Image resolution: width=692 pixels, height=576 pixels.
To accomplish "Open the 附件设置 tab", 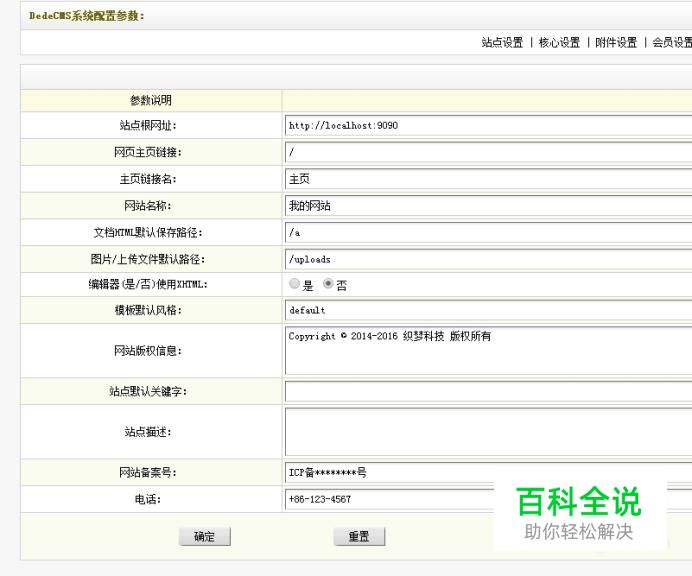I will (616, 42).
